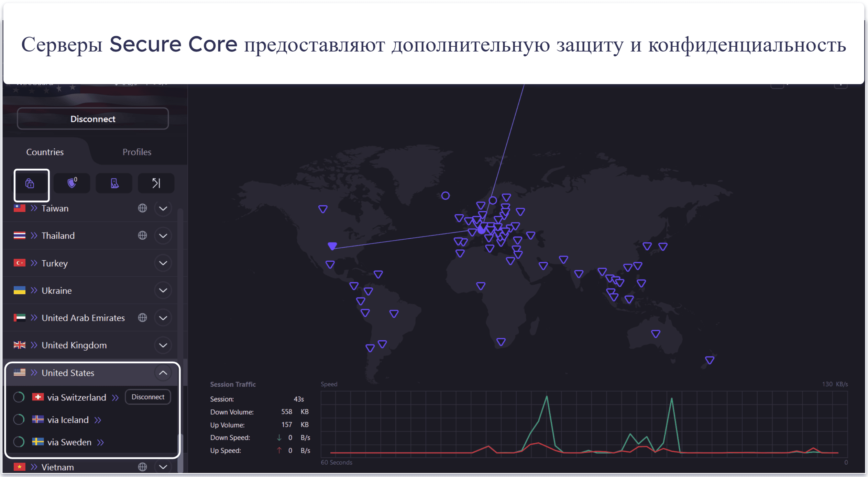
Task: Click the Switzerland flag in the via list
Action: (x=38, y=397)
